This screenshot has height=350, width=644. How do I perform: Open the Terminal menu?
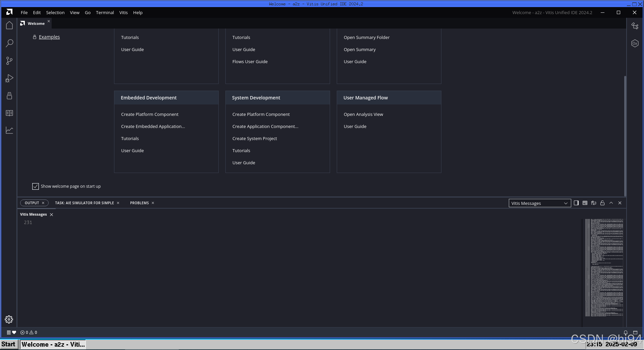coord(105,12)
